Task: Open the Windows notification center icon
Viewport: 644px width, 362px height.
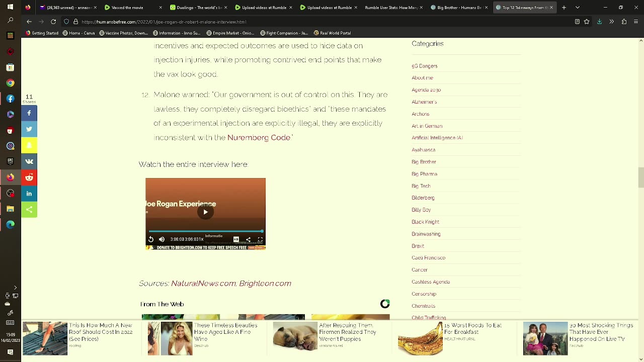Action: click(x=10, y=352)
